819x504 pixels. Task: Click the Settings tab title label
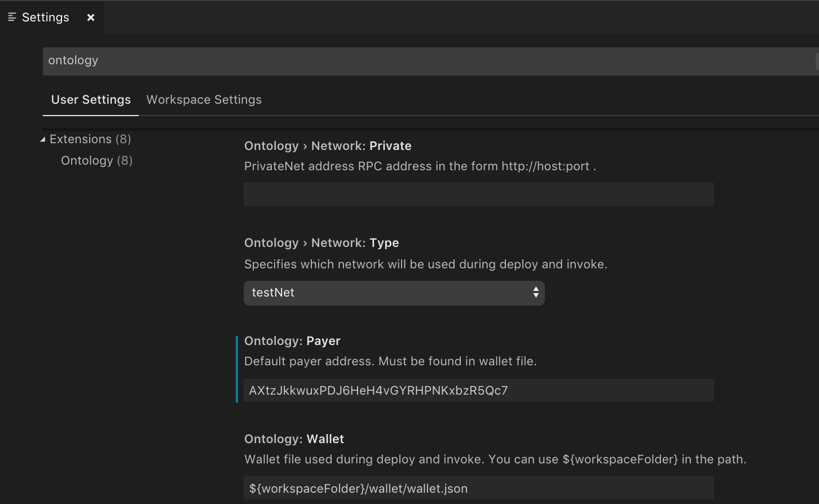pyautogui.click(x=46, y=17)
